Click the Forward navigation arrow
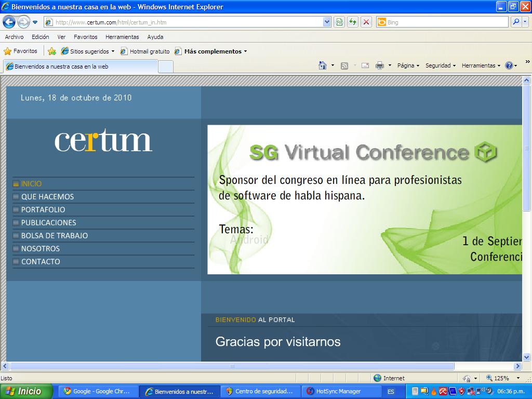The width and height of the screenshot is (532, 399). tap(23, 22)
